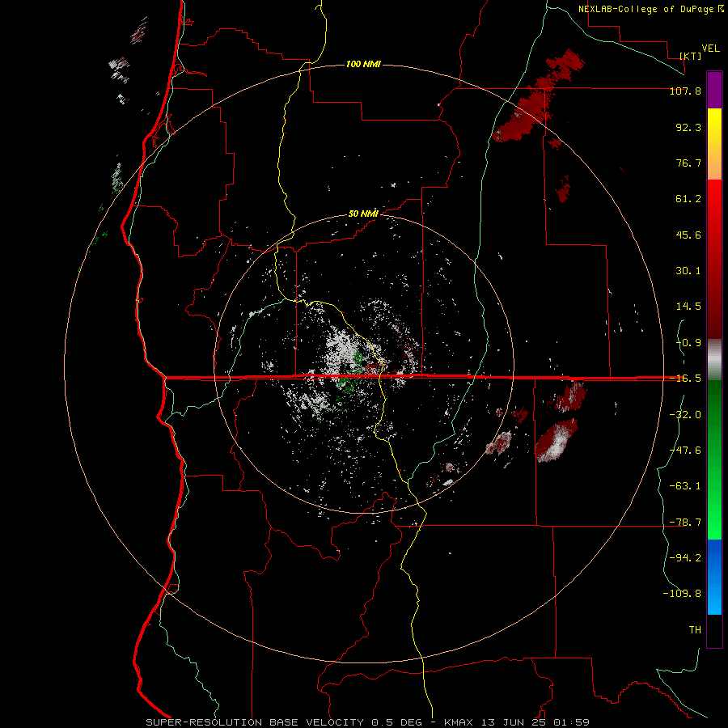The height and width of the screenshot is (728, 728).
Task: Pick the purple top segment of color bar
Action: (714, 91)
